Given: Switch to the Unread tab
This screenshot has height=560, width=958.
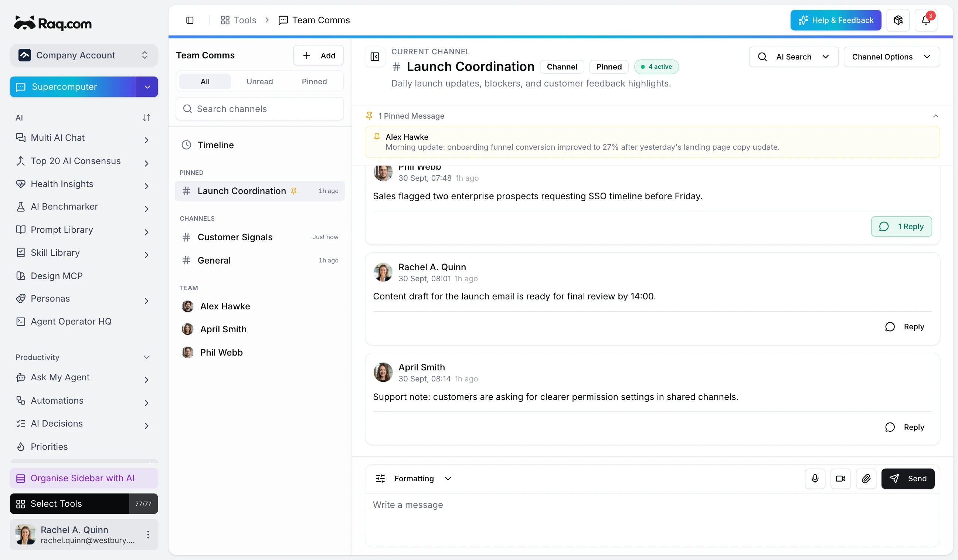Looking at the screenshot, I should click(260, 81).
